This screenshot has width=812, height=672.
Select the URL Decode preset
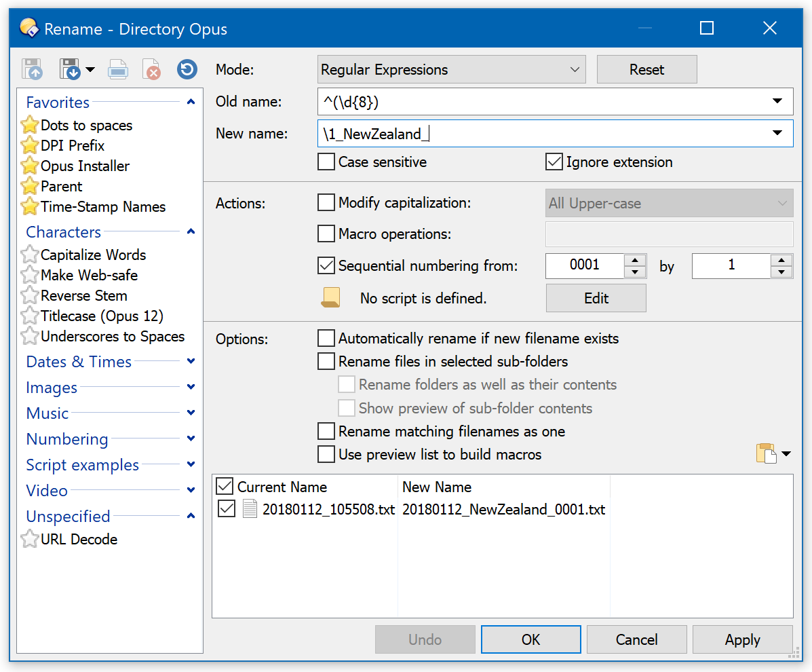click(79, 540)
